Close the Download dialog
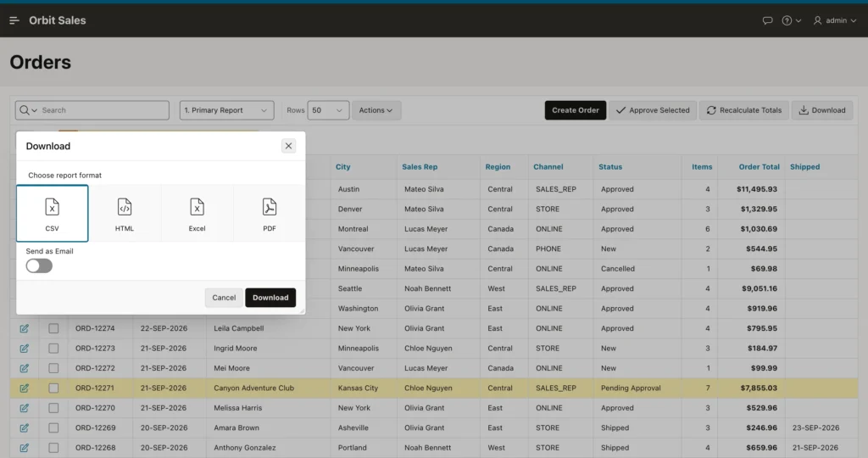This screenshot has width=868, height=458. pos(288,146)
